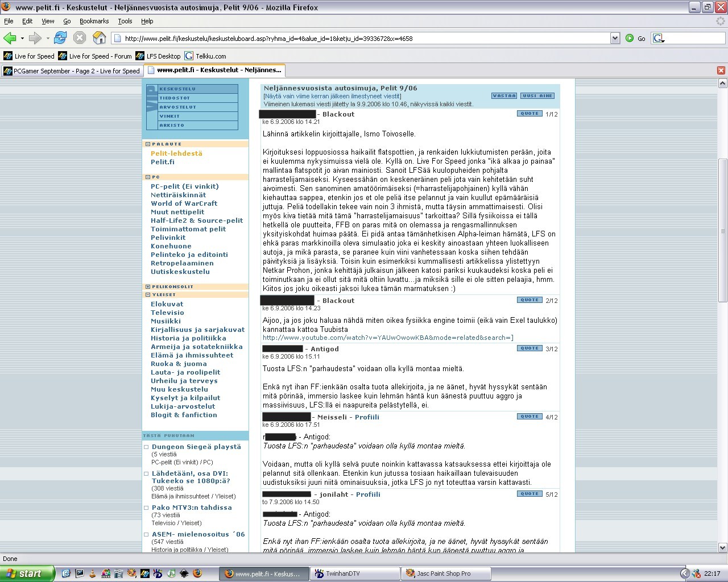Open TIEDOSTOT in the VIP menu
This screenshot has width=728, height=582.
198,98
